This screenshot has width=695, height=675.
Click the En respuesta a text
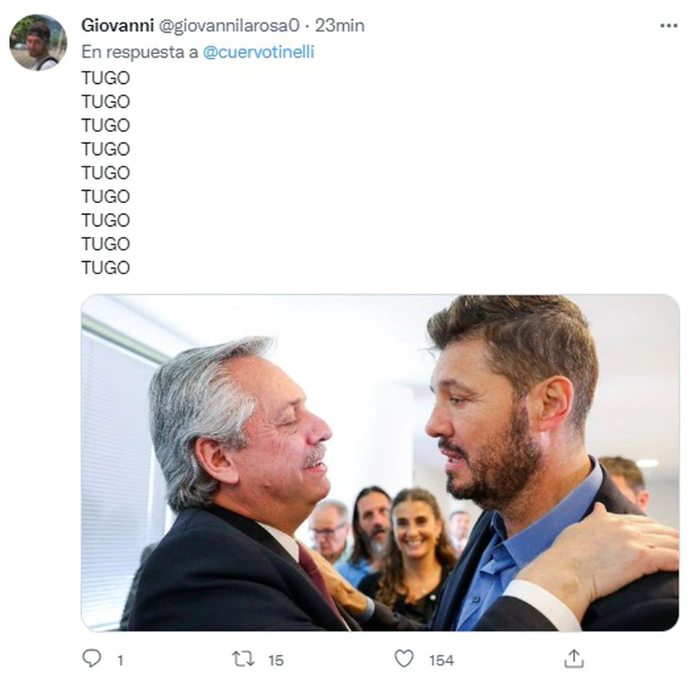(140, 52)
